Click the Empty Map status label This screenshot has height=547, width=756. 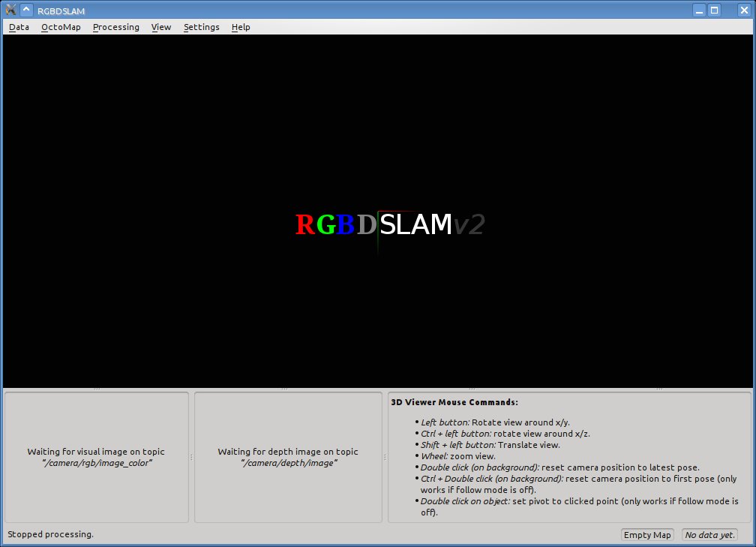[647, 534]
